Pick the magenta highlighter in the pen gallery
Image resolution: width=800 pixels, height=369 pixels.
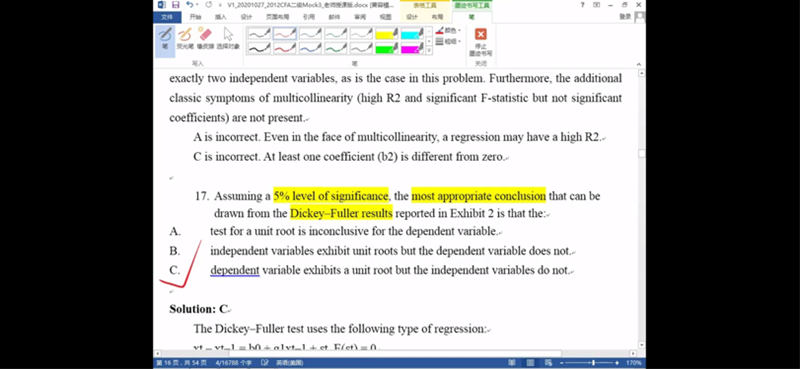pos(412,48)
